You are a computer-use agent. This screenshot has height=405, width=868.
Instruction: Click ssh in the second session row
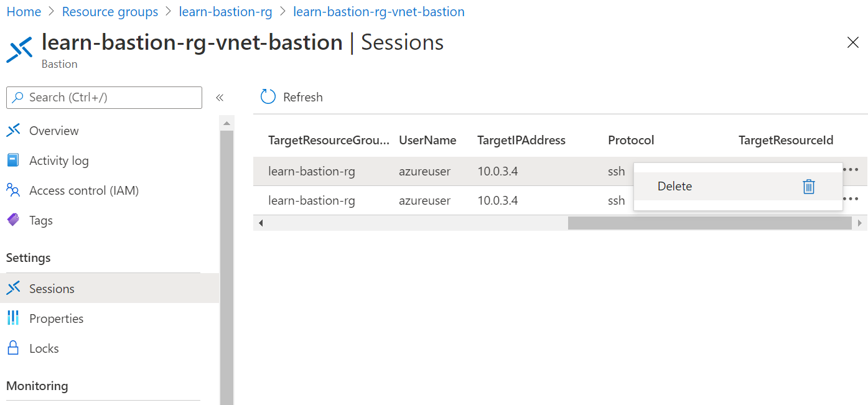[x=617, y=200]
